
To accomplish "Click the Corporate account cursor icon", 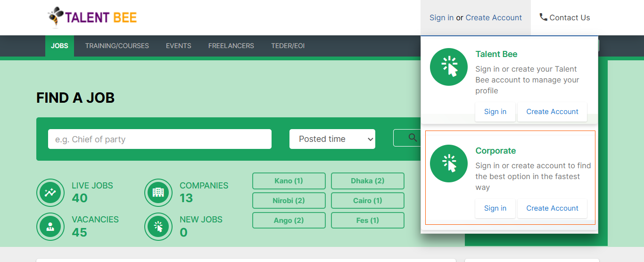I will pyautogui.click(x=448, y=164).
